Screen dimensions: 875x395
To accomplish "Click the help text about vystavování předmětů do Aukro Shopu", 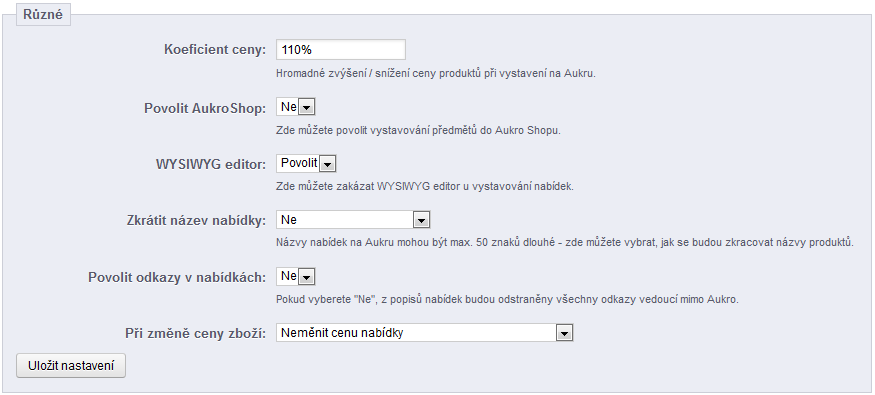I will pyautogui.click(x=418, y=131).
